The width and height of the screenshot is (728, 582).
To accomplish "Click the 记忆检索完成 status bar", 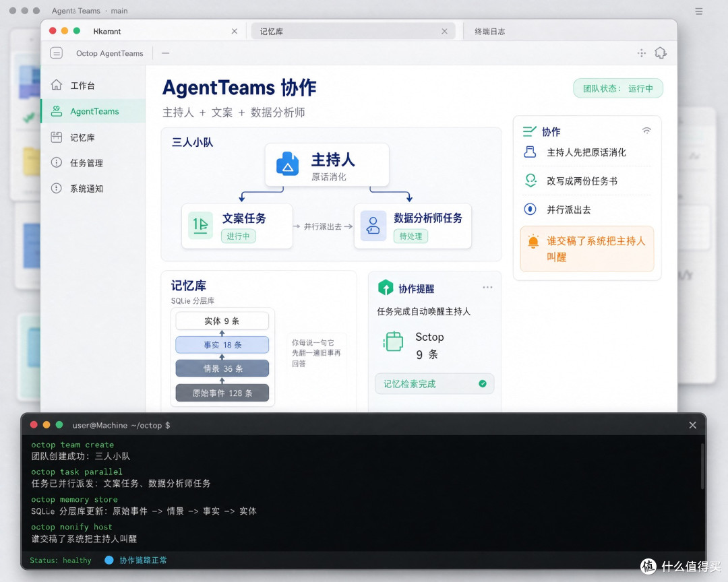I will tap(435, 384).
